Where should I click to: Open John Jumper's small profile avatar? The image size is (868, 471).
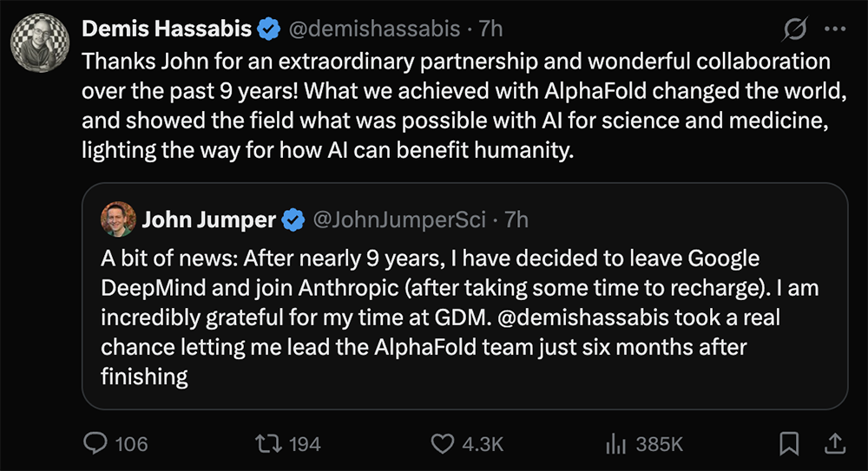118,219
